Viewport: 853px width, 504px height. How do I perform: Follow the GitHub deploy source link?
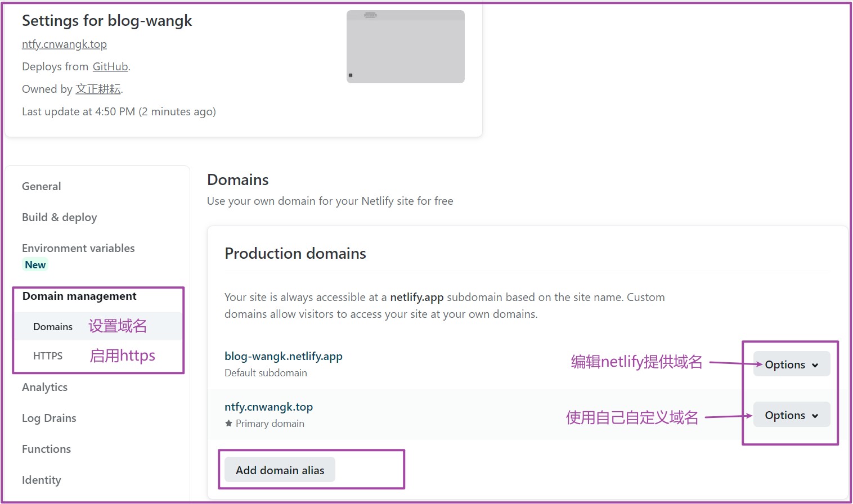[x=110, y=66]
